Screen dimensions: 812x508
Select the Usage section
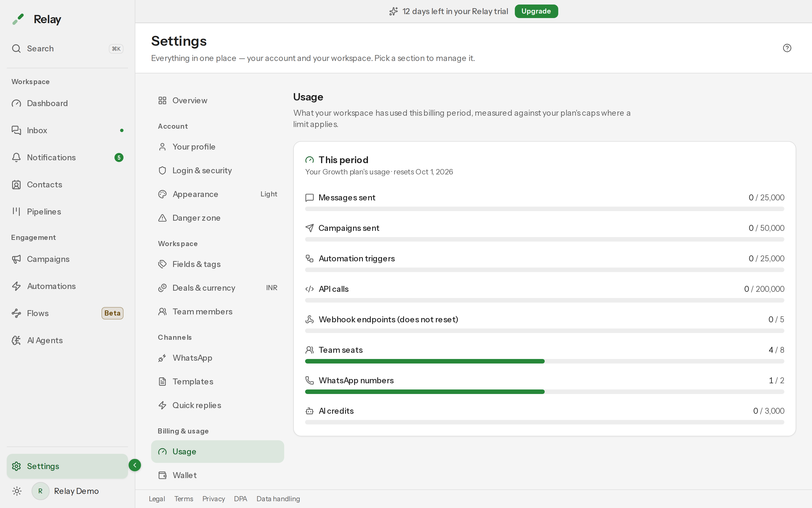[x=217, y=452]
